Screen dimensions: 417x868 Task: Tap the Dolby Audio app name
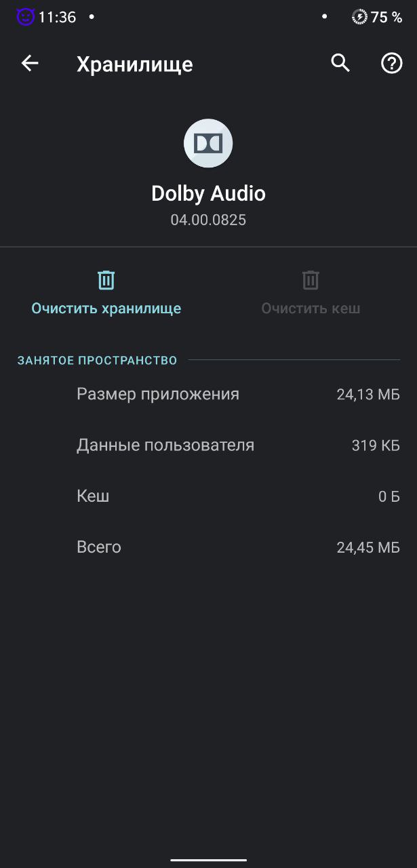[208, 193]
